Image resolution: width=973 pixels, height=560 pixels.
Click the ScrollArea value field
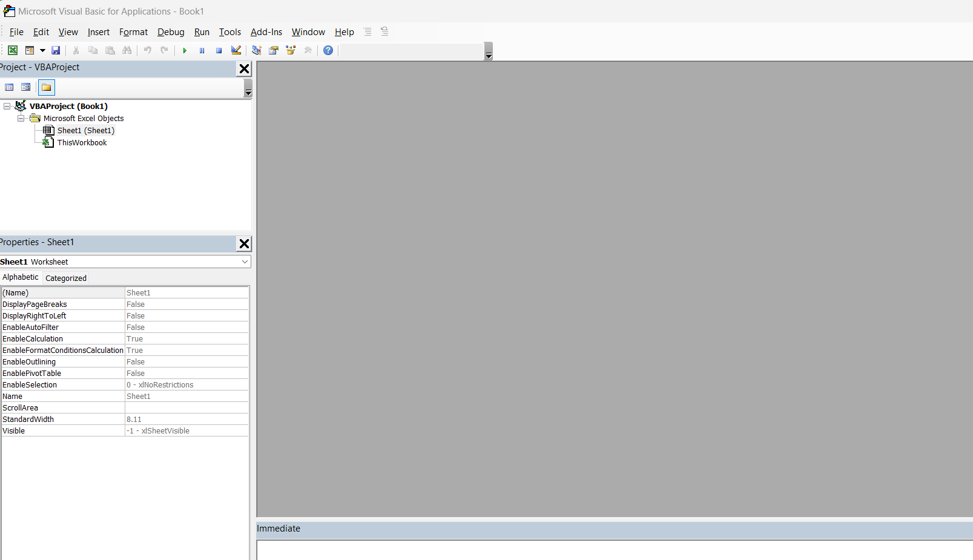[x=186, y=408]
